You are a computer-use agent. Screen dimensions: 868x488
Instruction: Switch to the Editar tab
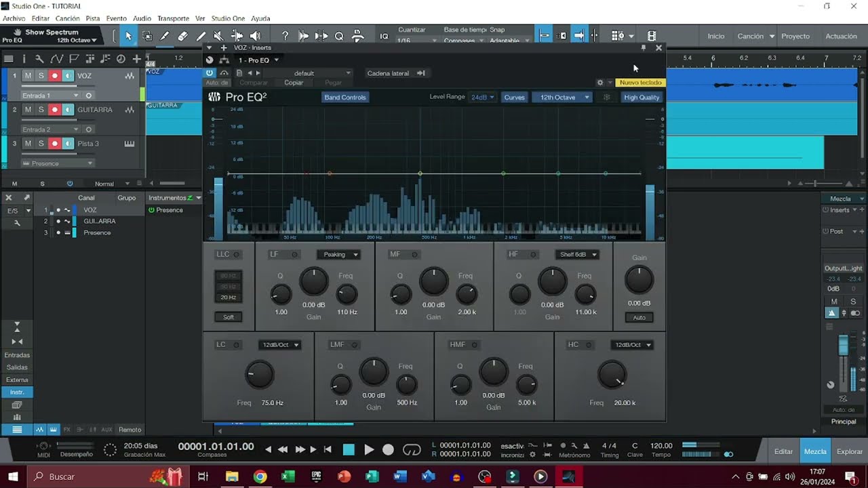coord(783,451)
